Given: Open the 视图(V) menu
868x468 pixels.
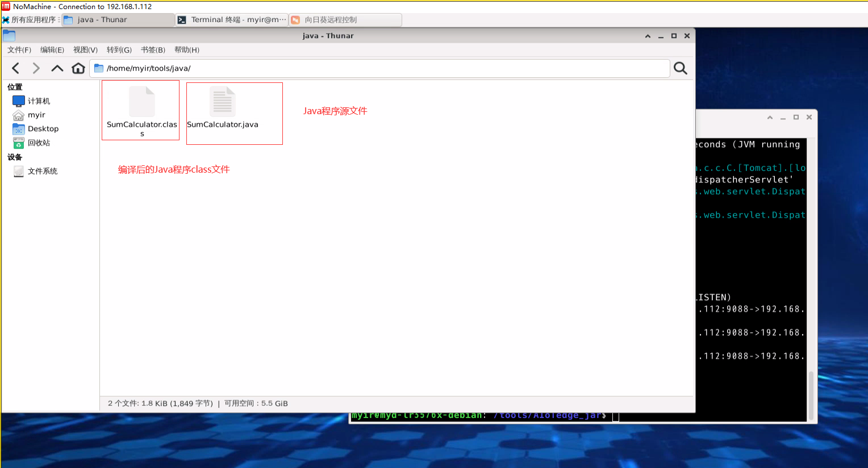Looking at the screenshot, I should tap(85, 50).
